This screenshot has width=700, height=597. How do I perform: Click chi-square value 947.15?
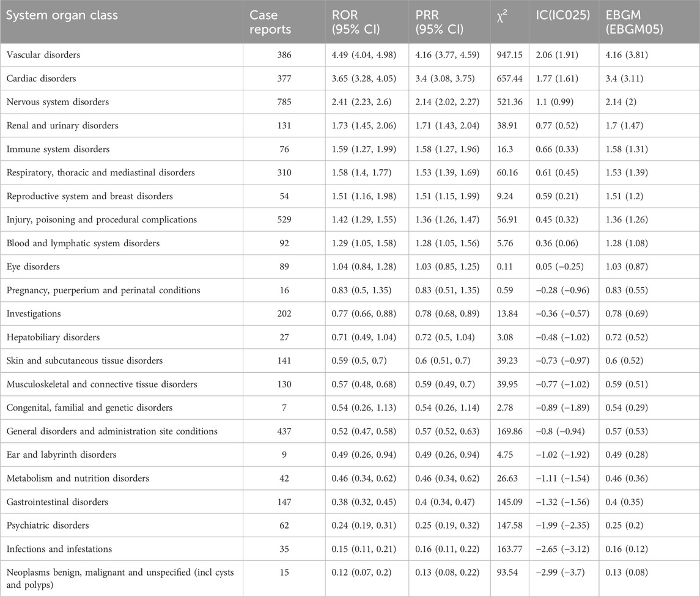point(509,56)
